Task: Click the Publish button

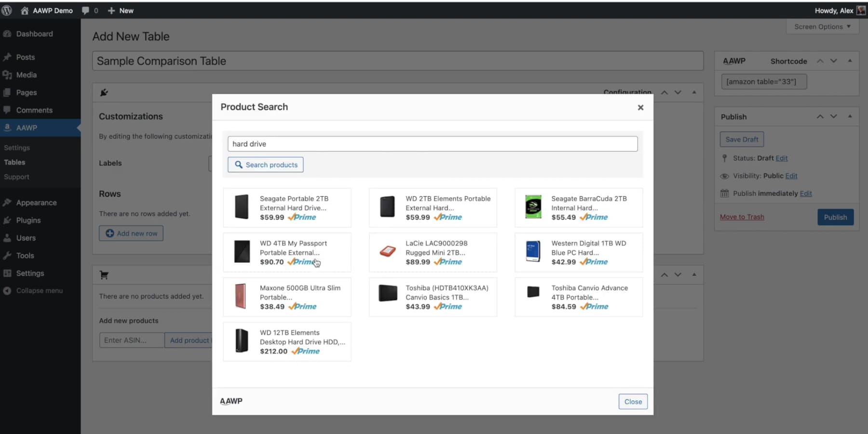Action: pyautogui.click(x=835, y=217)
